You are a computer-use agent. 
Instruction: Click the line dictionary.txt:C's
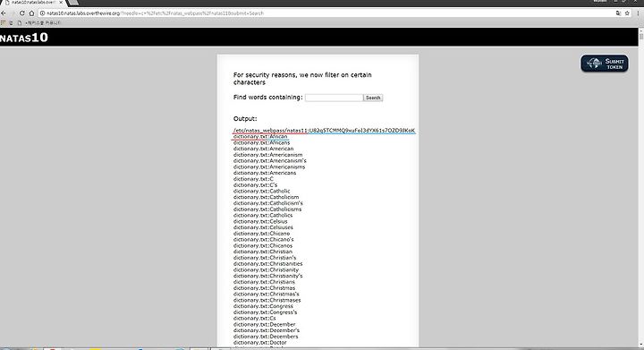point(256,185)
